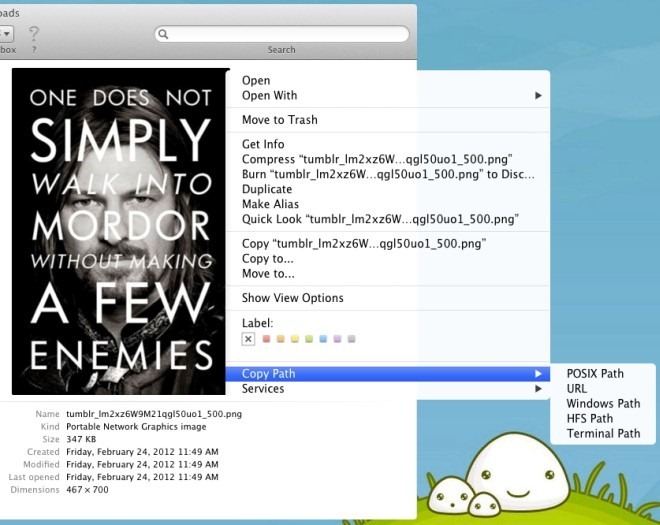Select Duplicate in context menu
660x525 pixels.
coord(388,189)
